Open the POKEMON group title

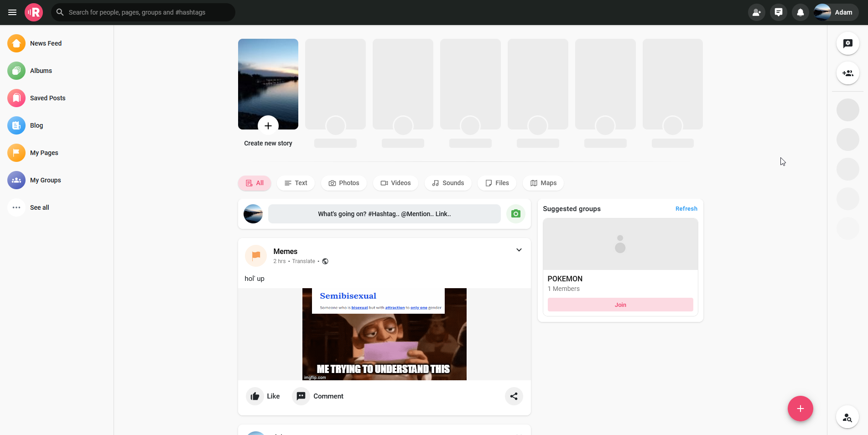(x=565, y=279)
